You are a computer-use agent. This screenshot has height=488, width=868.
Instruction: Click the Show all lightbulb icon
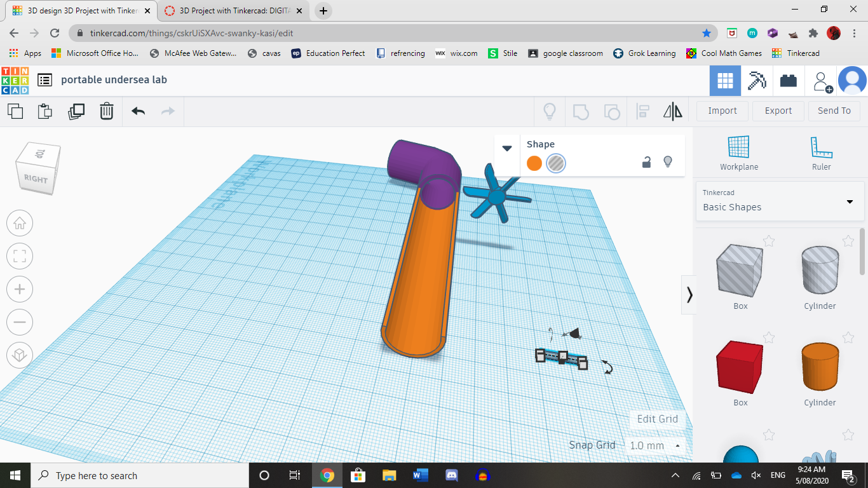[x=550, y=112]
